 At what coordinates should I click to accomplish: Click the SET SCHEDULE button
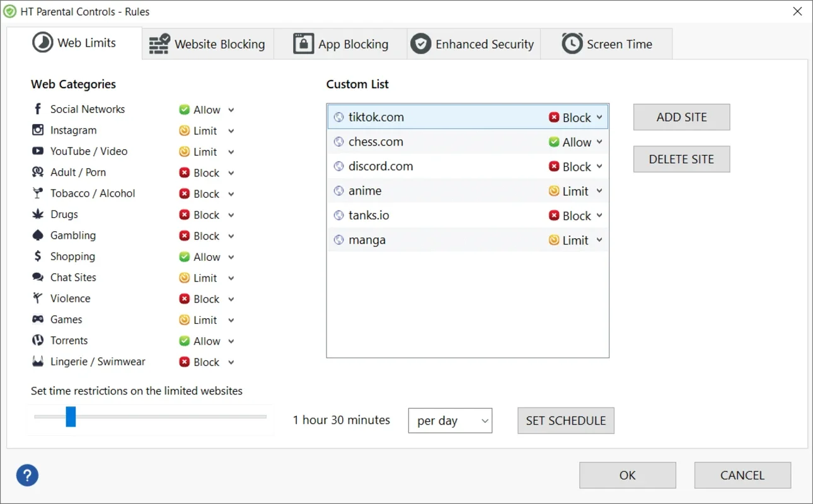(x=566, y=421)
